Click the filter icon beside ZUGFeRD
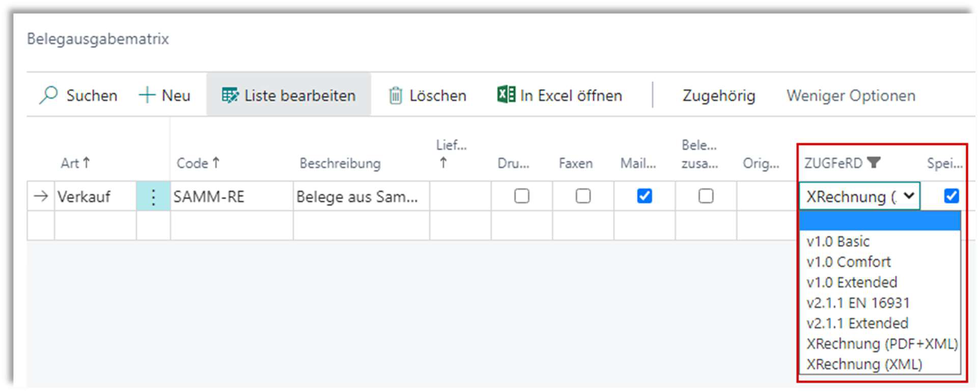 click(874, 163)
